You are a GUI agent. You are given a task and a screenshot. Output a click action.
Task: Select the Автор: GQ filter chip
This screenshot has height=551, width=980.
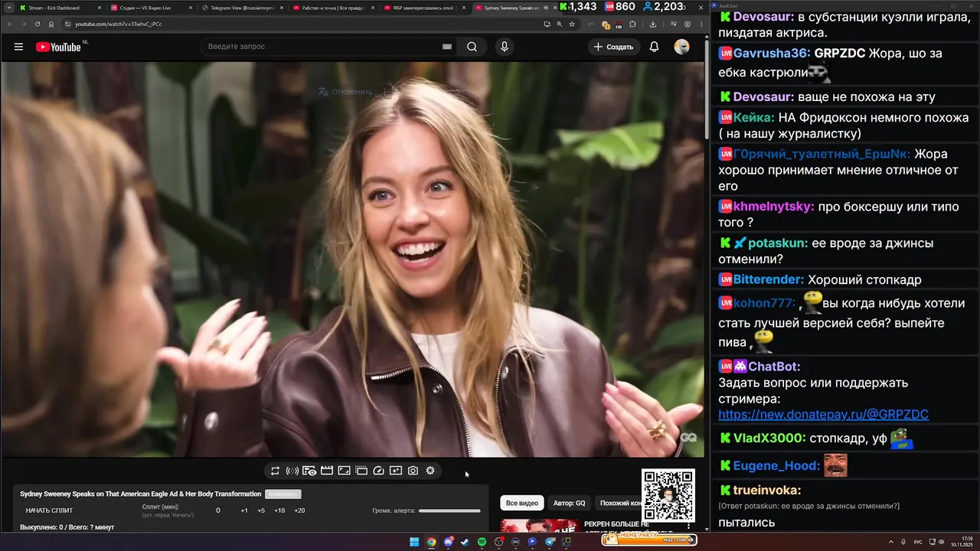570,503
